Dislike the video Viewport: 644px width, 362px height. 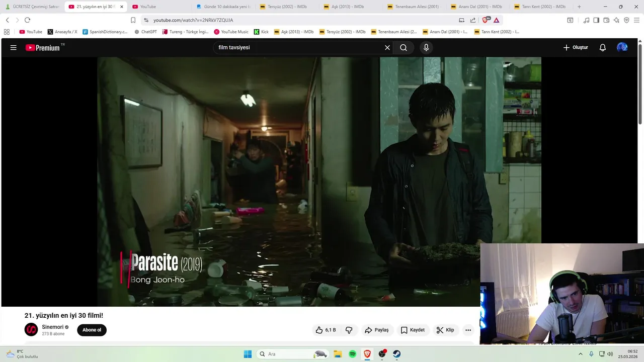tap(349, 330)
